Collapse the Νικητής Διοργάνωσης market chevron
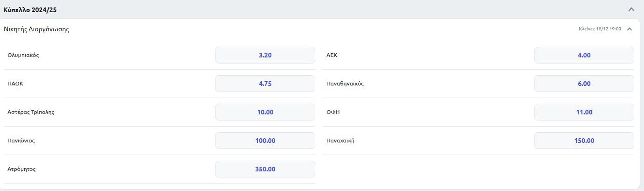644x191 pixels. (x=630, y=29)
